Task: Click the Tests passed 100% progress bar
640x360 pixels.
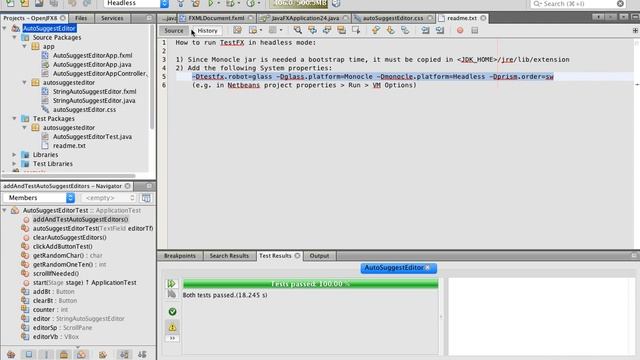Action: [310, 284]
